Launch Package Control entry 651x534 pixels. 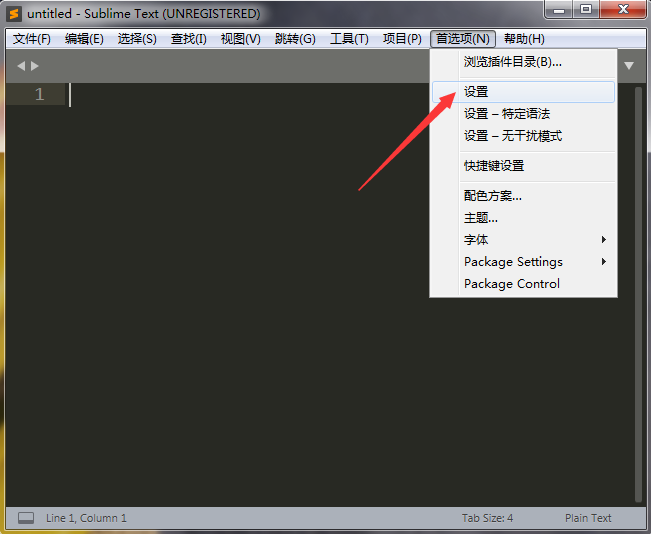pyautogui.click(x=523, y=284)
